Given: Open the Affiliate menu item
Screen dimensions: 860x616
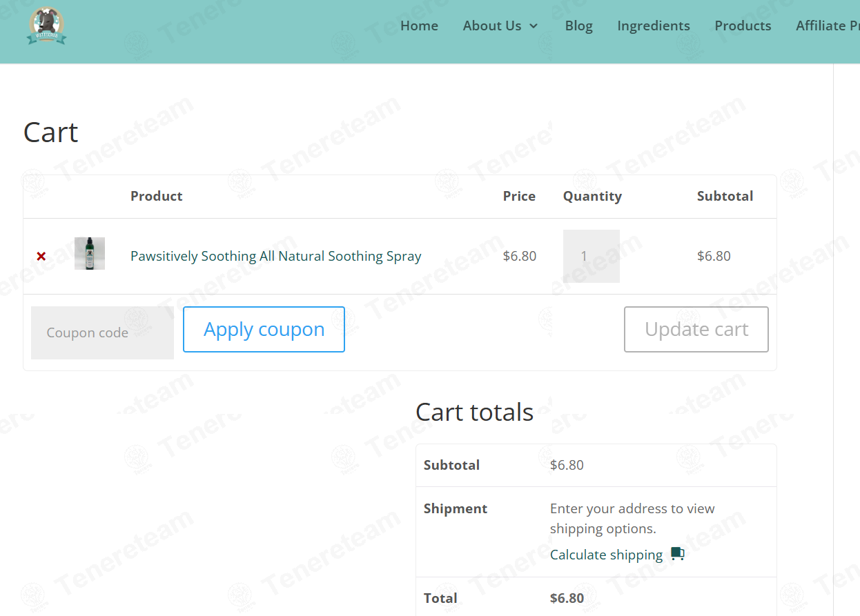Looking at the screenshot, I should (x=828, y=26).
